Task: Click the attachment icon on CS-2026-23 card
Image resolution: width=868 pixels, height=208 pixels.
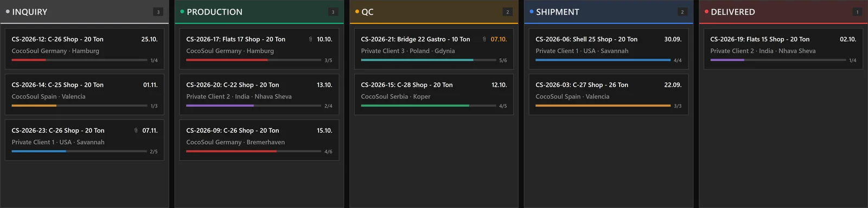Action: (x=136, y=131)
